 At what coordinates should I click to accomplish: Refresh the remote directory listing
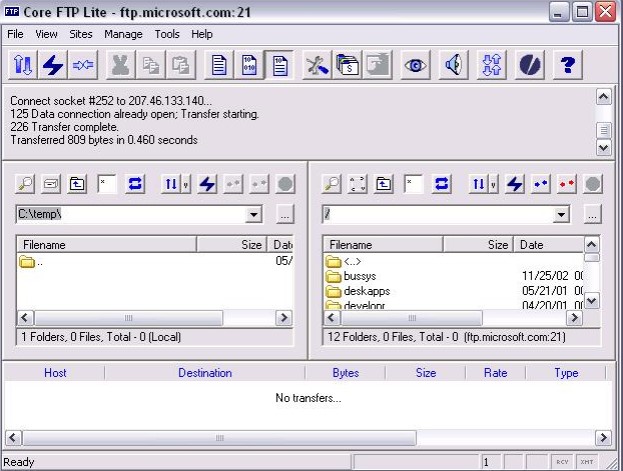(441, 184)
